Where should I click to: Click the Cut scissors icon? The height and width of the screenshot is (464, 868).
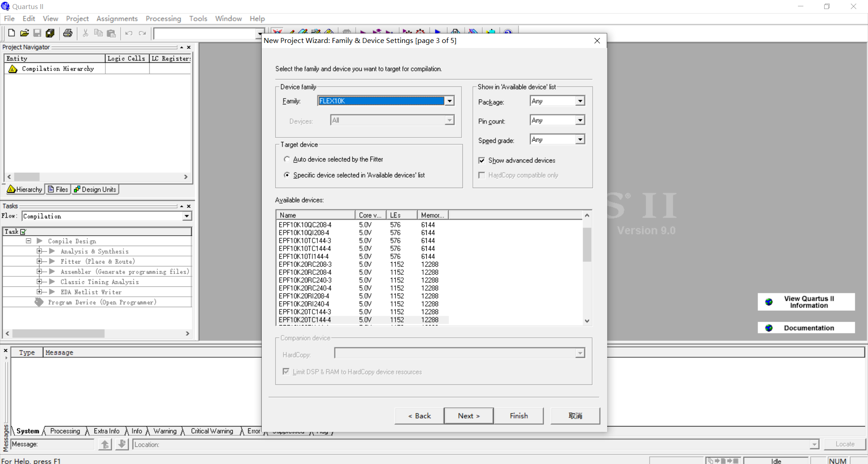[85, 33]
